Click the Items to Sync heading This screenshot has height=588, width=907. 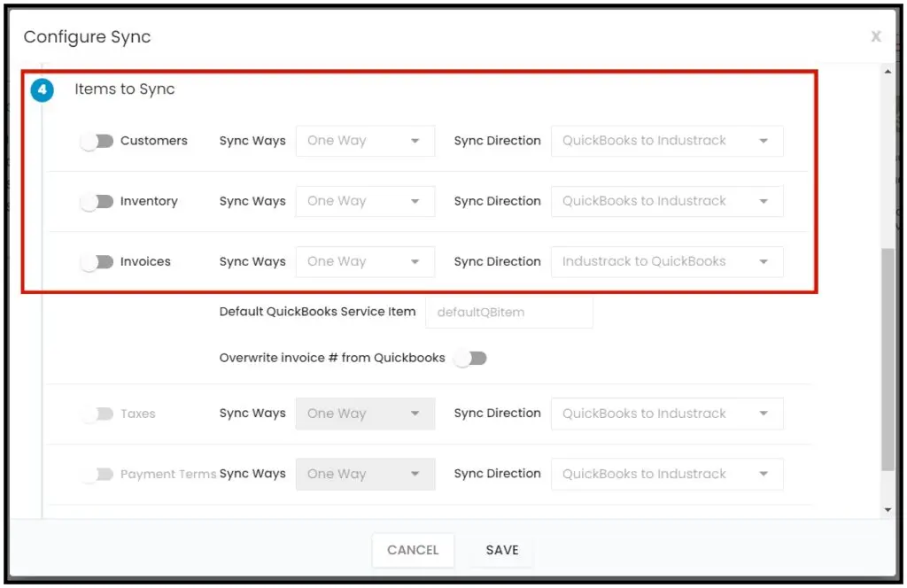[124, 89]
